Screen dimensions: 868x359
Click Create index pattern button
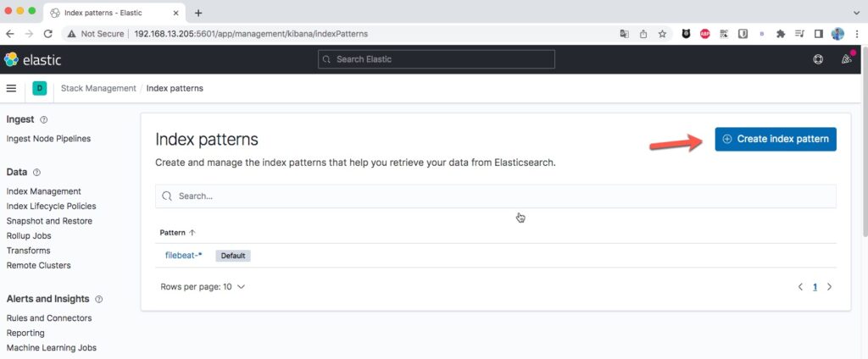[x=776, y=139]
